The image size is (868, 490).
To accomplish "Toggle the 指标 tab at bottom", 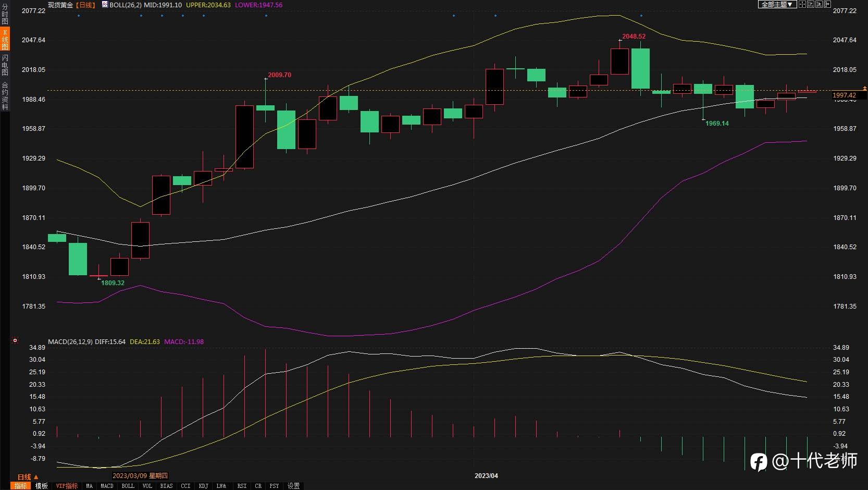I will [x=21, y=486].
